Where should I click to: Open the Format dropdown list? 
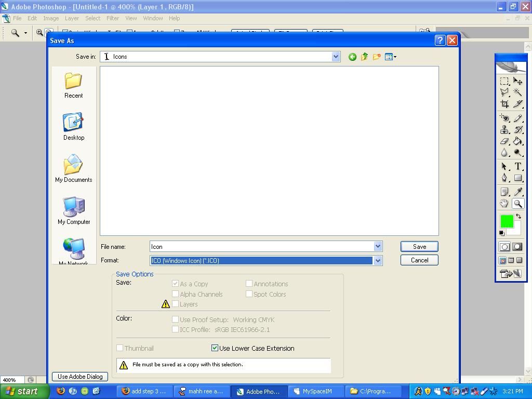point(378,260)
